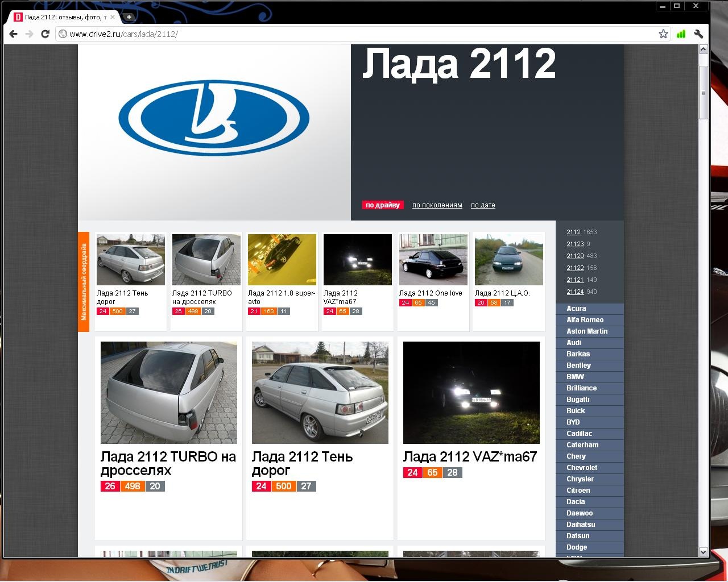
Task: Open small thumbnail of 'Лада 2112 Ц.А.О.'
Action: (509, 260)
